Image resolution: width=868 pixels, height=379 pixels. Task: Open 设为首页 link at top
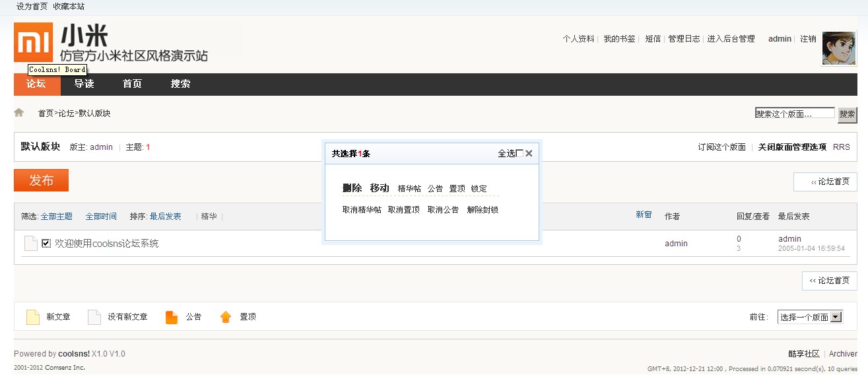(x=32, y=6)
